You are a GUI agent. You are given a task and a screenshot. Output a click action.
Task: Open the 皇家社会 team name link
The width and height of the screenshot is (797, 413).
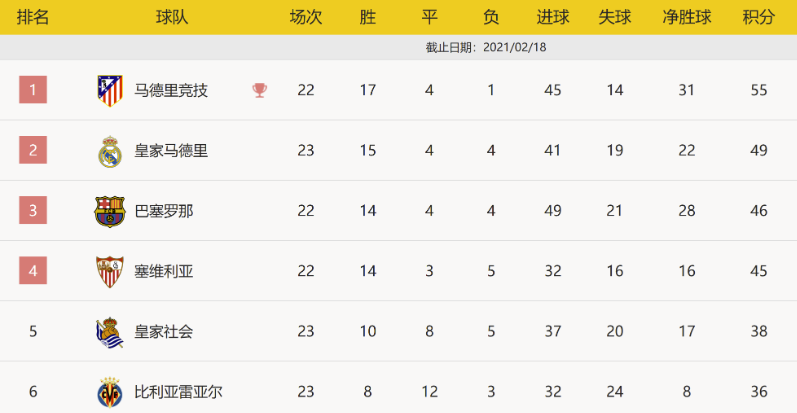[x=164, y=331]
